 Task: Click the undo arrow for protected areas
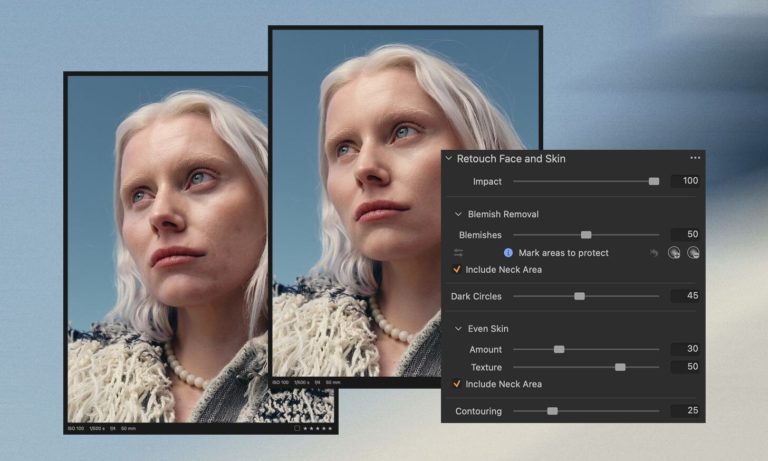[654, 253]
